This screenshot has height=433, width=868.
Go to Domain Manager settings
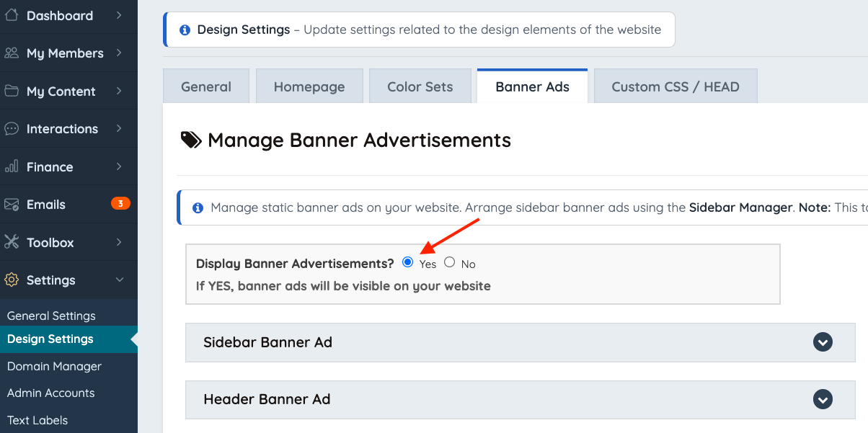click(54, 366)
